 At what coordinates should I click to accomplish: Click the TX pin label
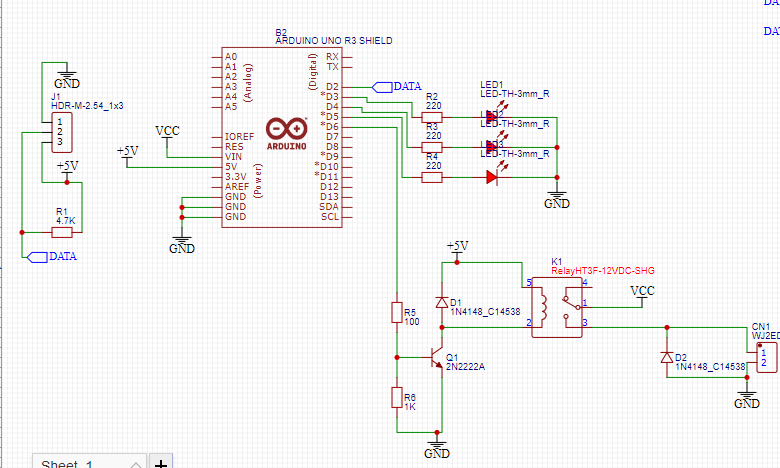click(333, 67)
